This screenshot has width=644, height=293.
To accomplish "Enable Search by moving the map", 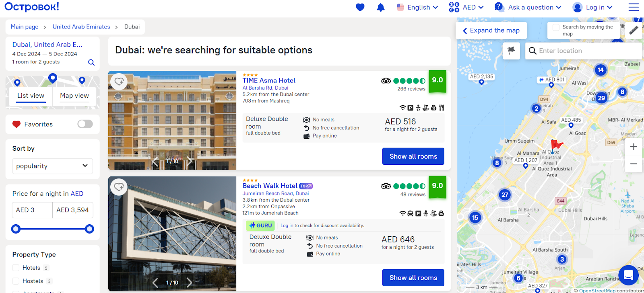I will point(556,27).
